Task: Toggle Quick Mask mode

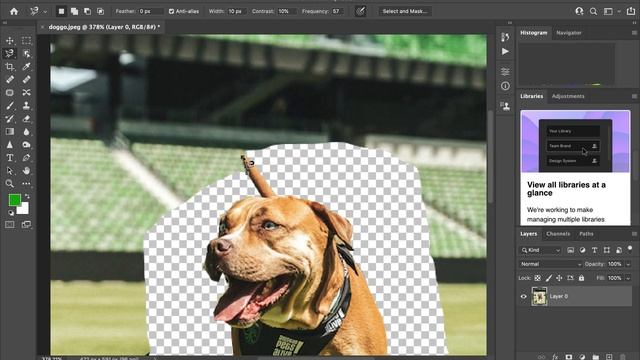Action: point(10,224)
